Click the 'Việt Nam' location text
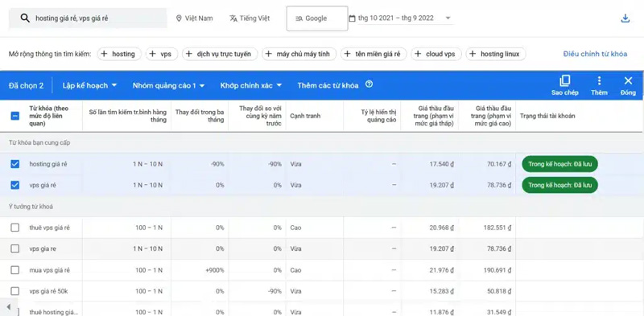Viewport: 644px width, 316px height. click(x=199, y=18)
